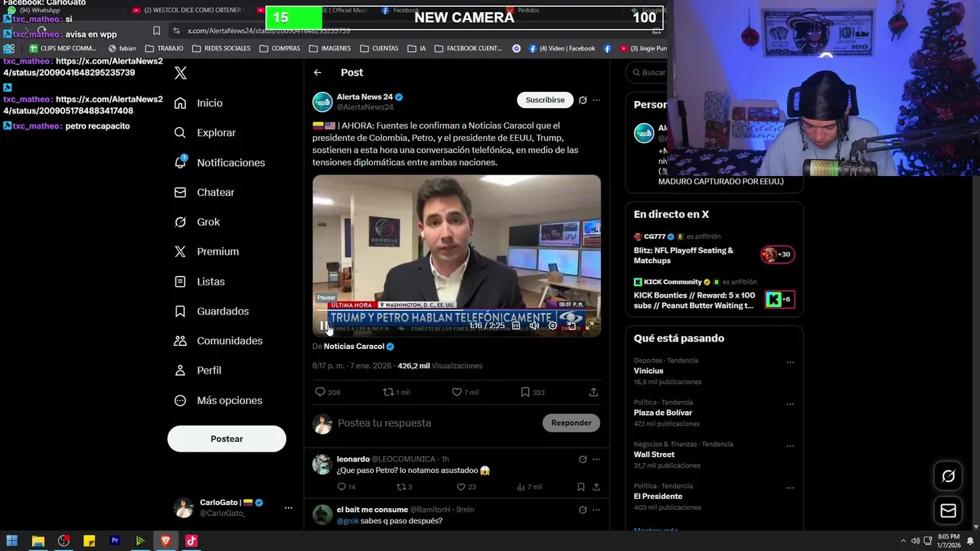Screen dimensions: 980x551
Task: Share leonardo's comment
Action: coord(596,487)
